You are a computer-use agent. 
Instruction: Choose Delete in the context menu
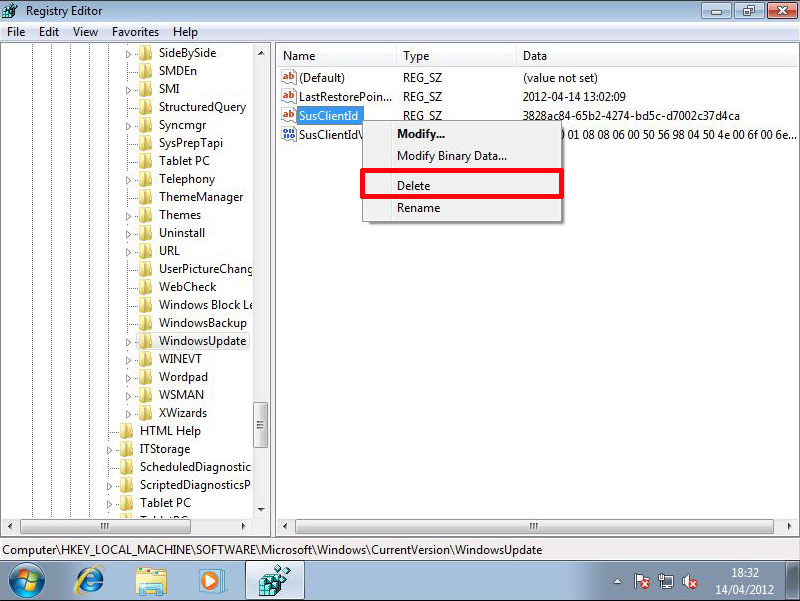(462, 185)
